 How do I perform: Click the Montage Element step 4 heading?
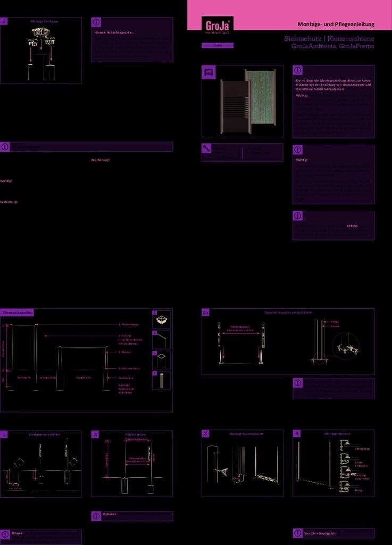point(336,434)
